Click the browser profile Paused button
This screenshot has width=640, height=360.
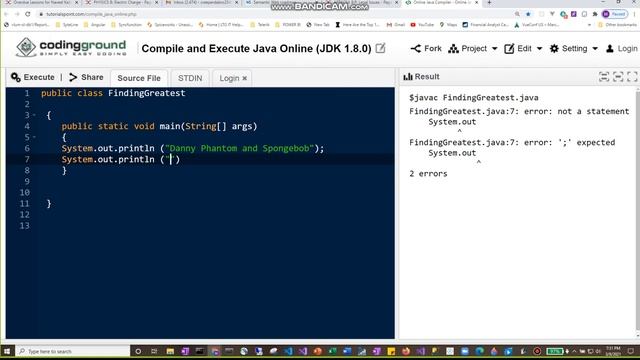click(x=615, y=14)
